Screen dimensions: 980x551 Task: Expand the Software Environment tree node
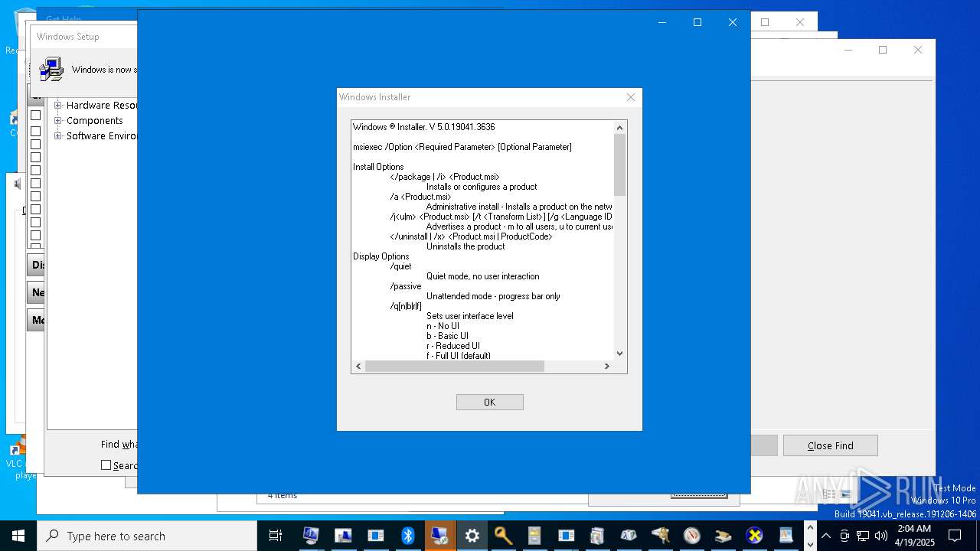click(x=57, y=136)
